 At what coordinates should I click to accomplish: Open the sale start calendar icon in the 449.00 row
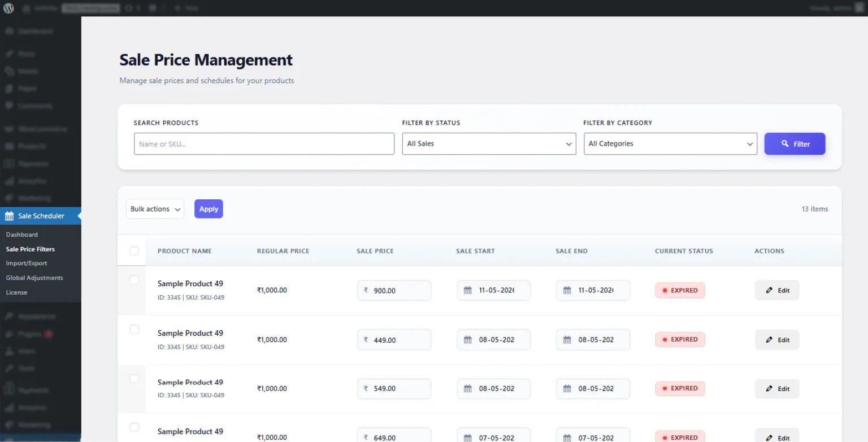tap(467, 340)
